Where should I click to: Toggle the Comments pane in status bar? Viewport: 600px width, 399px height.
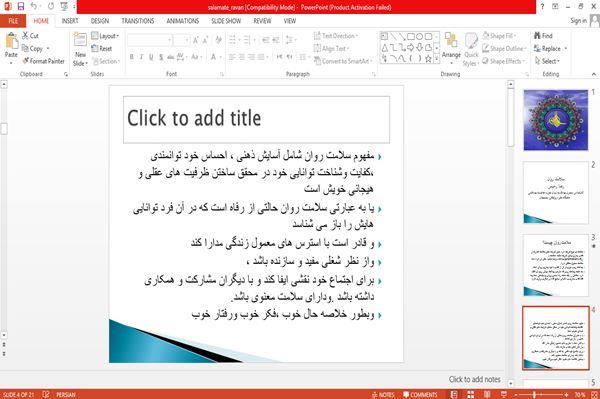point(420,394)
